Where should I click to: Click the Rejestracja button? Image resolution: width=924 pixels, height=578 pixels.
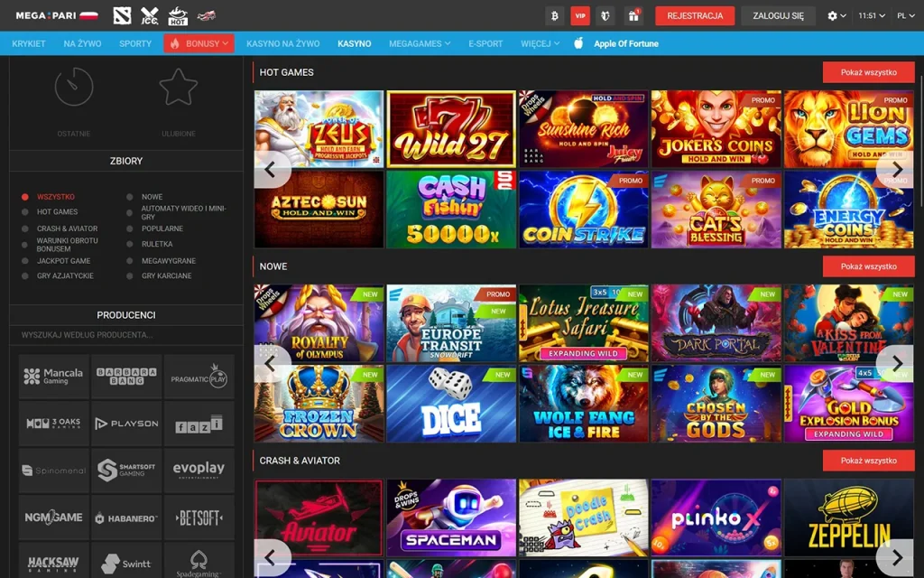click(695, 16)
